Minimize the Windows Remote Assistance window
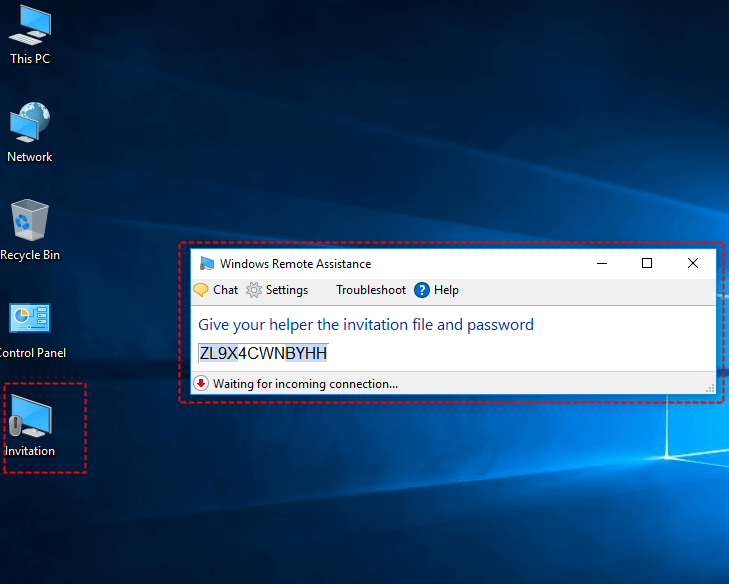 [602, 263]
